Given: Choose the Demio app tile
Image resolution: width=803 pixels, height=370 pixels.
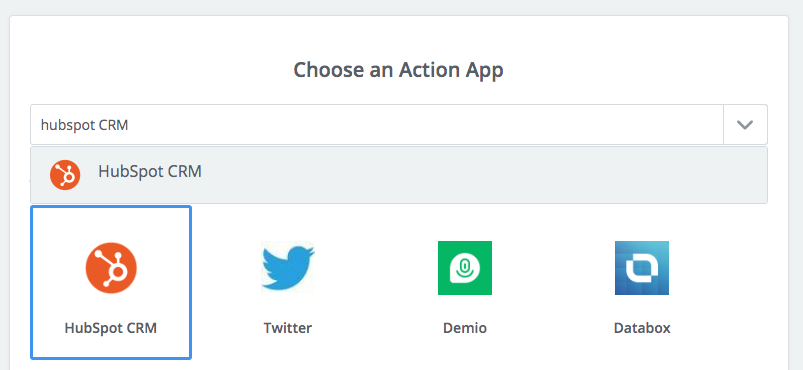Looking at the screenshot, I should pos(465,282).
